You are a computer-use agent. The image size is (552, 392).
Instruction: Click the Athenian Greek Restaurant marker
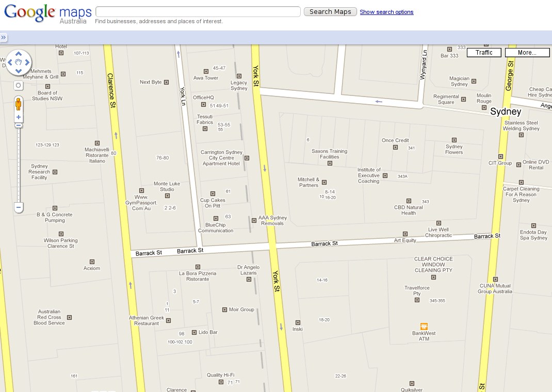point(169,321)
